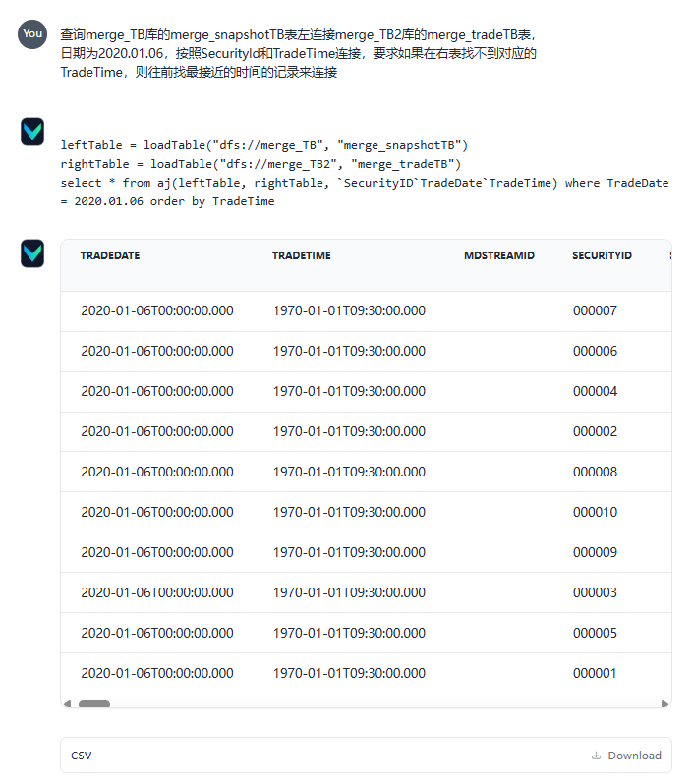Select the cell with SecurityID 000010
Viewport: 693px width, 784px height.
pos(595,512)
